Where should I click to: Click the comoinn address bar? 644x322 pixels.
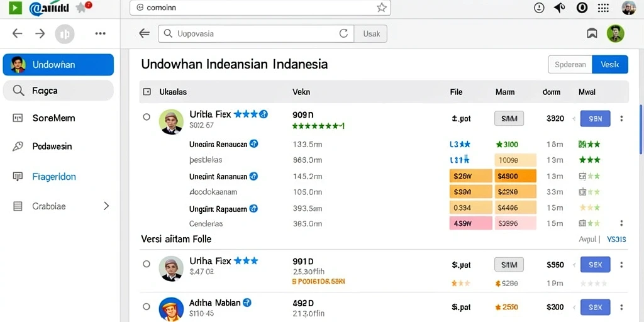tap(260, 8)
